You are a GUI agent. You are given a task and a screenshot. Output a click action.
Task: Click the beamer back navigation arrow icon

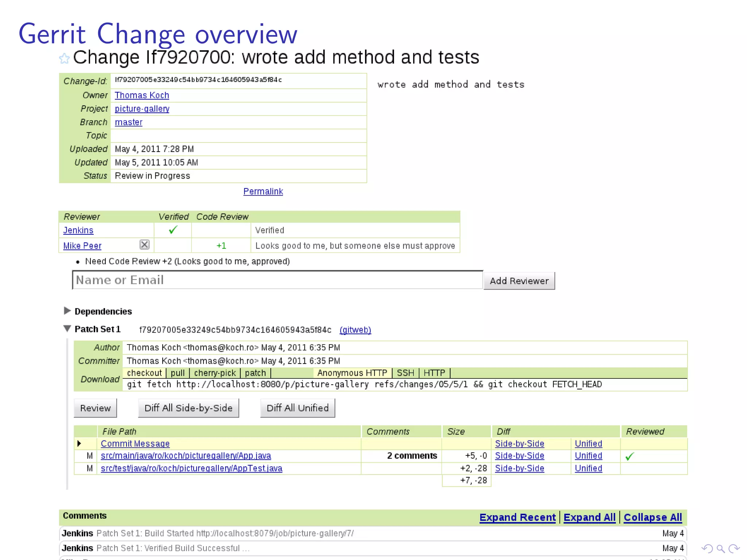707,548
